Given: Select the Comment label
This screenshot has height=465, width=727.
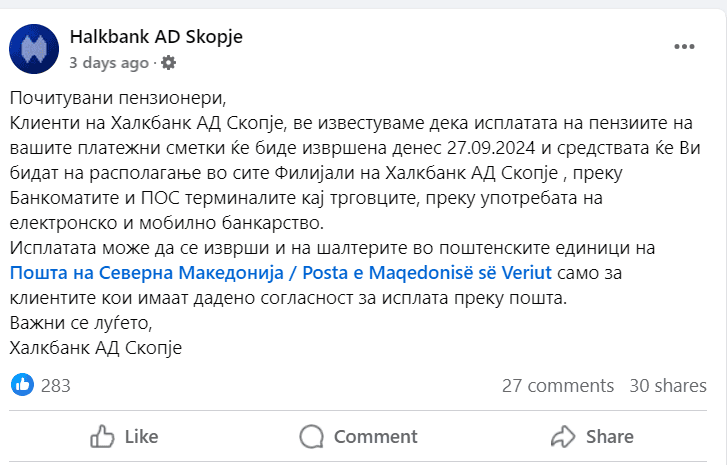Looking at the screenshot, I should coord(375,436).
